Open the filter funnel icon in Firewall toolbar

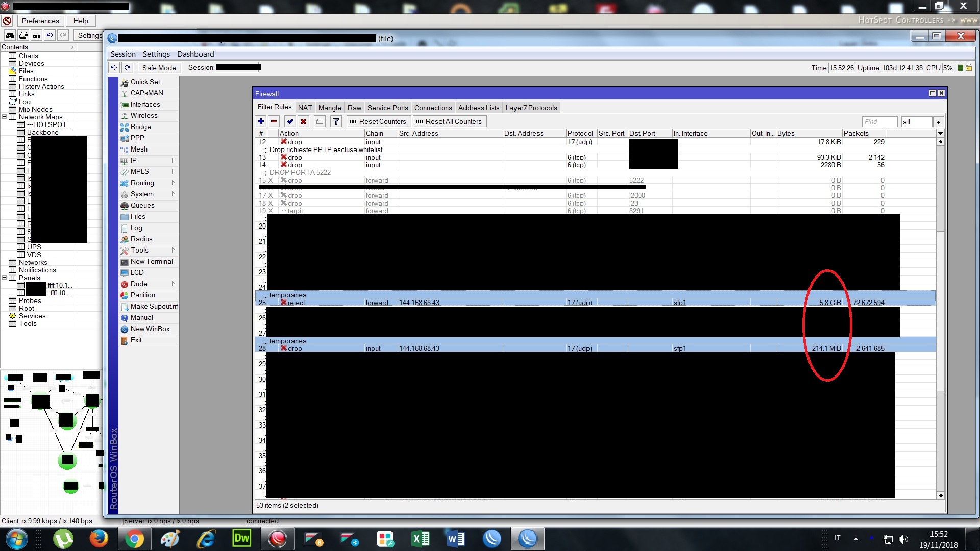coord(336,121)
